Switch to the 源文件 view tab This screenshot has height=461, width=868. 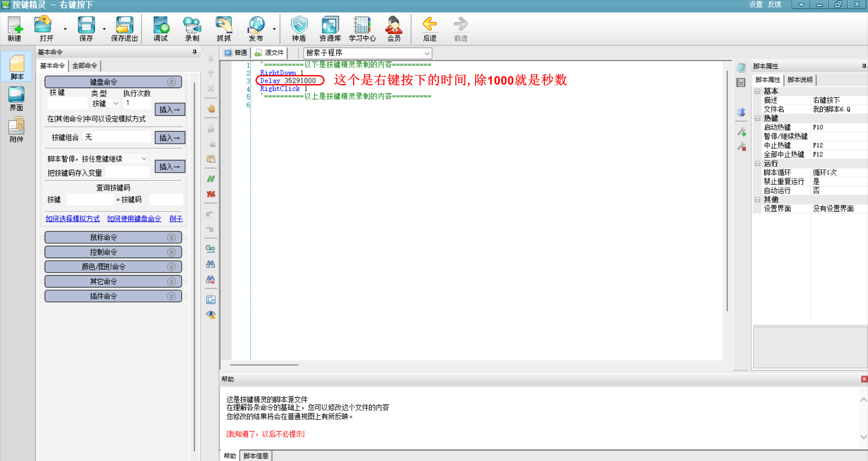(x=269, y=53)
